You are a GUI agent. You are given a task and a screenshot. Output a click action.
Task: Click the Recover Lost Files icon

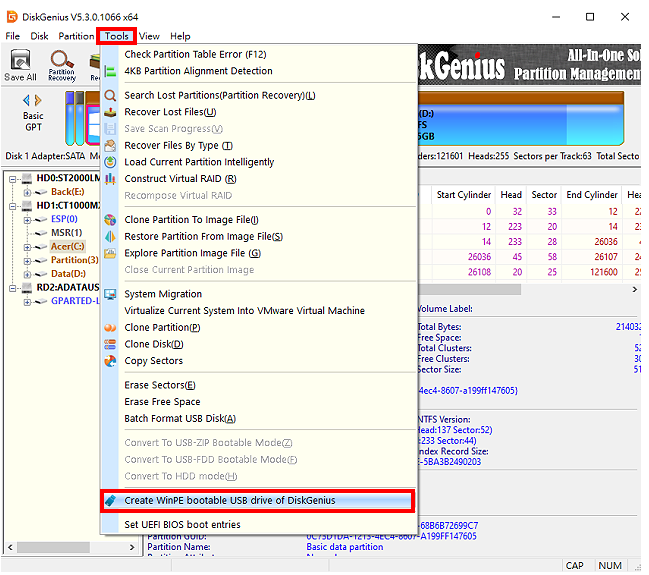pyautogui.click(x=110, y=112)
